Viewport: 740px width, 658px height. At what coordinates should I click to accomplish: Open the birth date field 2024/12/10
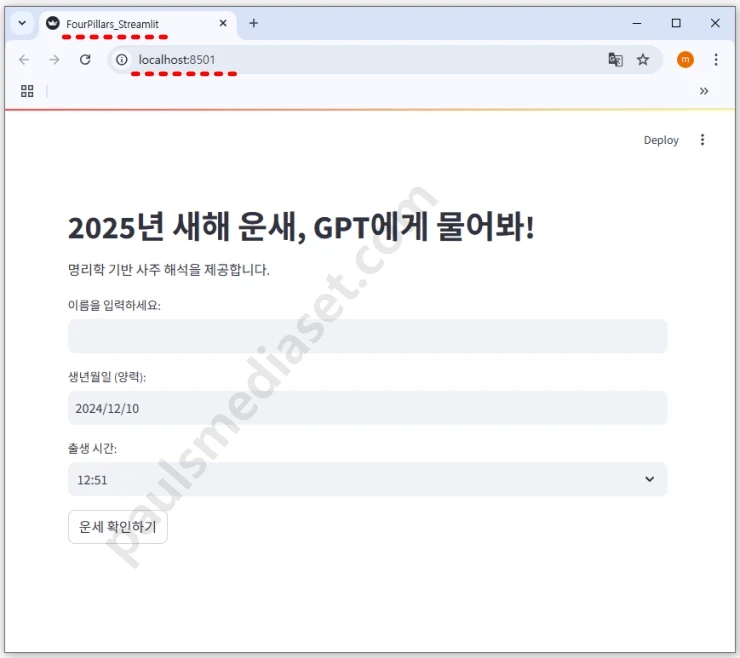[x=368, y=408]
